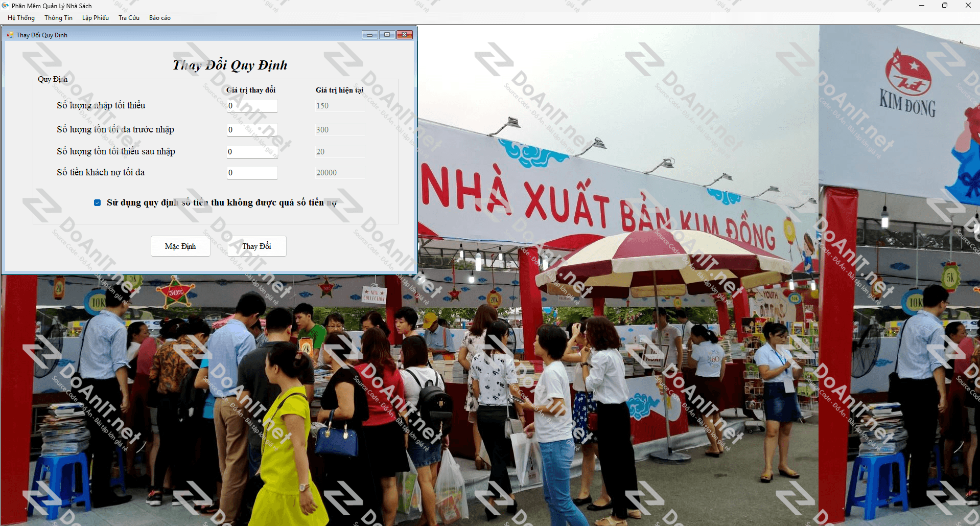Click the Thay Đổi Quy Định heading text

coord(230,65)
